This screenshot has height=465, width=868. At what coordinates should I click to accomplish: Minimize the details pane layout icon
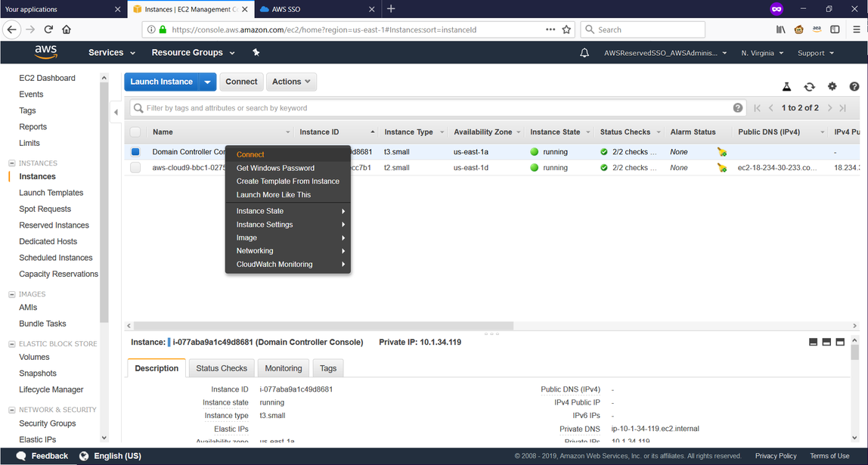click(814, 342)
